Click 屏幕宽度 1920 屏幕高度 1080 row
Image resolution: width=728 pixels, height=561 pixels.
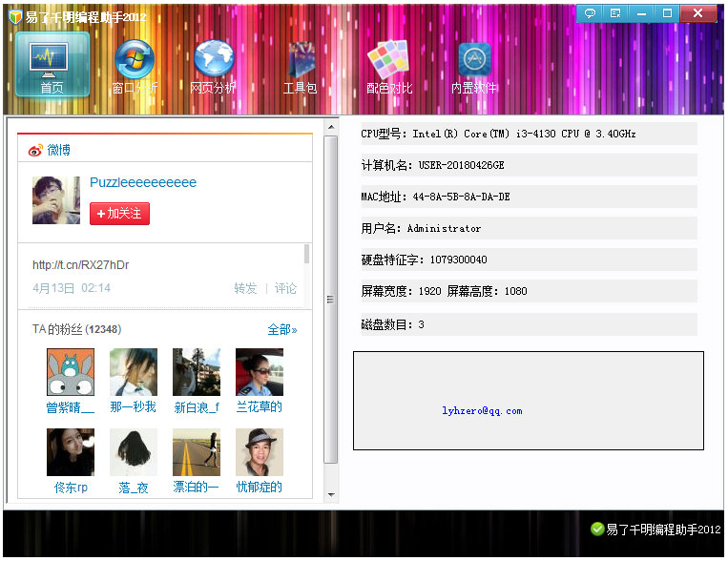pos(529,291)
